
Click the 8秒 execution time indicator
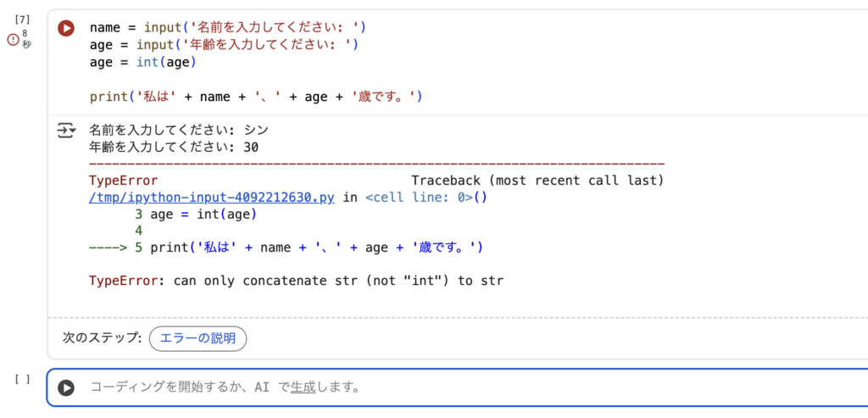click(26, 39)
